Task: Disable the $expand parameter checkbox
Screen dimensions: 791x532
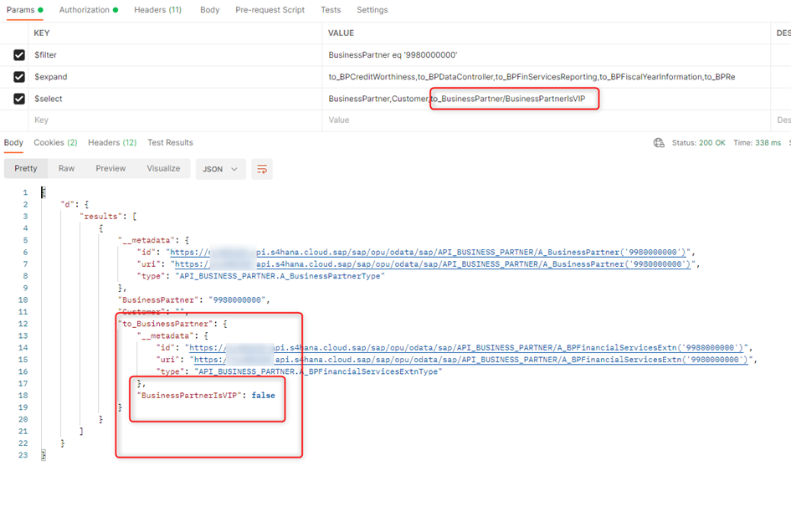Action: click(x=19, y=77)
